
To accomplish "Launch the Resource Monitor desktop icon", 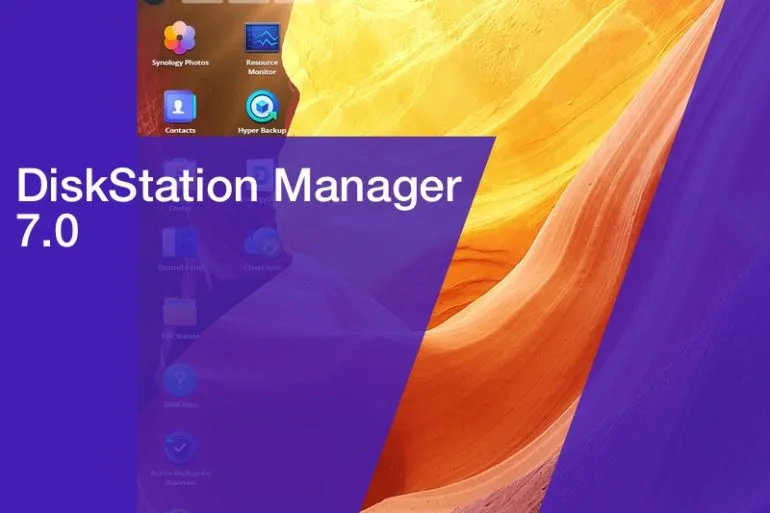I will [262, 38].
